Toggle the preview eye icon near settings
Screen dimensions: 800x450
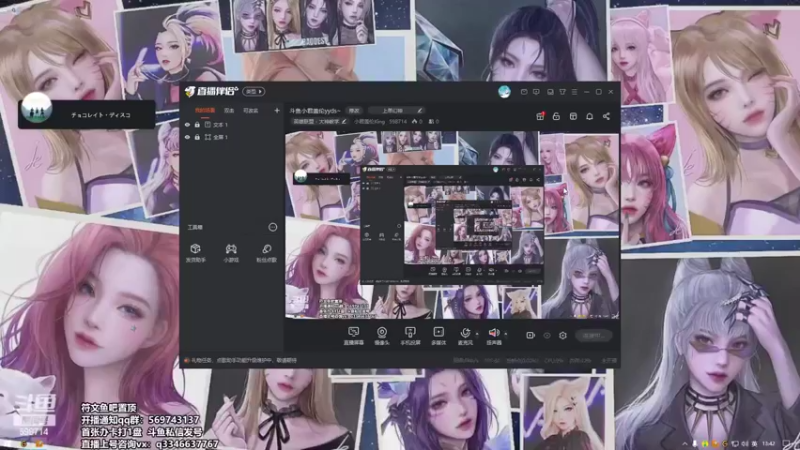(x=546, y=335)
